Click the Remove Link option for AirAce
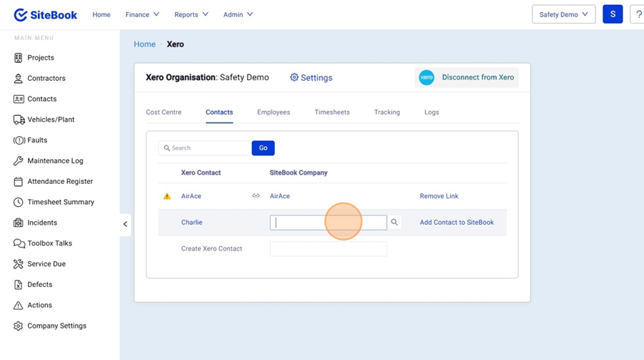Screen dimensions: 644x360 439,196
